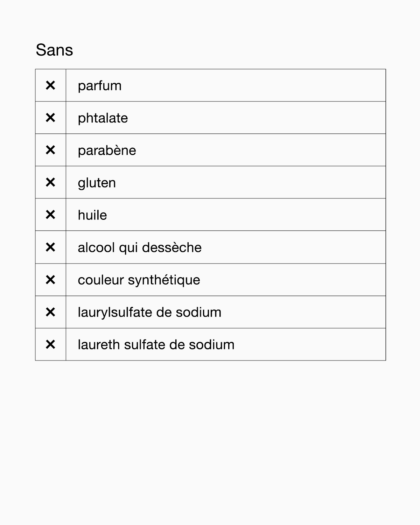Click the X icon beside parabène
The width and height of the screenshot is (420, 525).
[x=50, y=150]
